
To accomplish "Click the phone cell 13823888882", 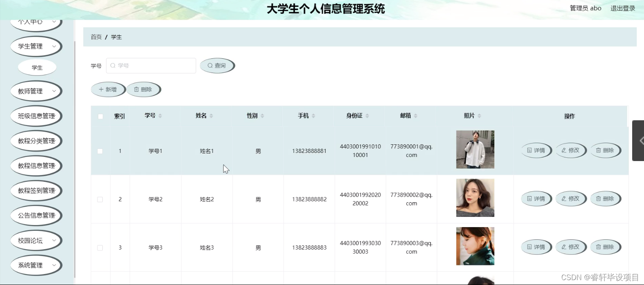I will 309,199.
